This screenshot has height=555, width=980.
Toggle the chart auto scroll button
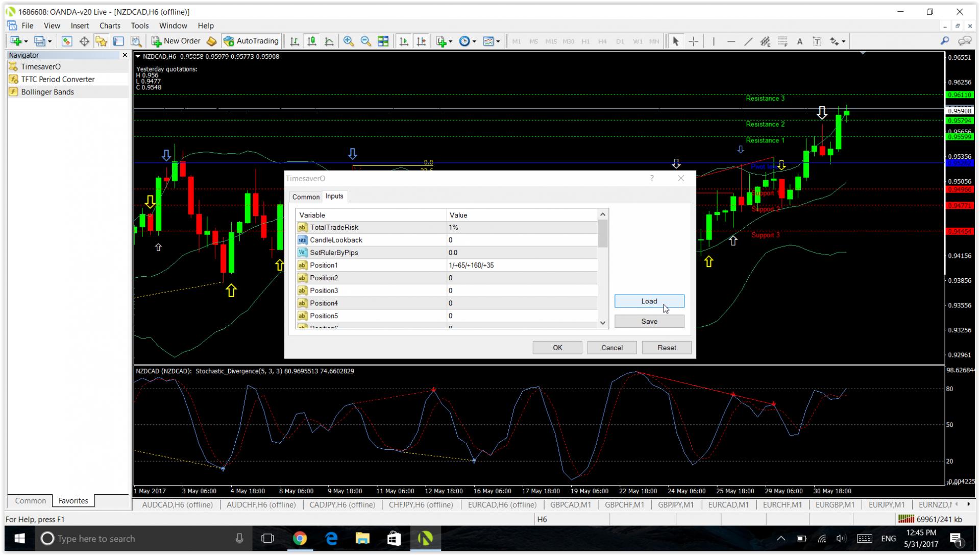click(404, 41)
